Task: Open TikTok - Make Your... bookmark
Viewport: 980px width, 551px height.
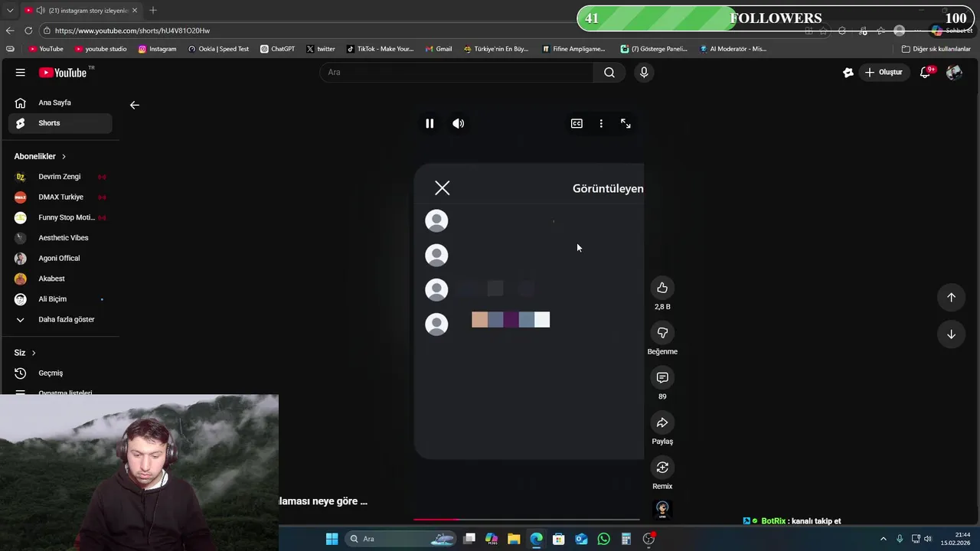Action: (380, 49)
